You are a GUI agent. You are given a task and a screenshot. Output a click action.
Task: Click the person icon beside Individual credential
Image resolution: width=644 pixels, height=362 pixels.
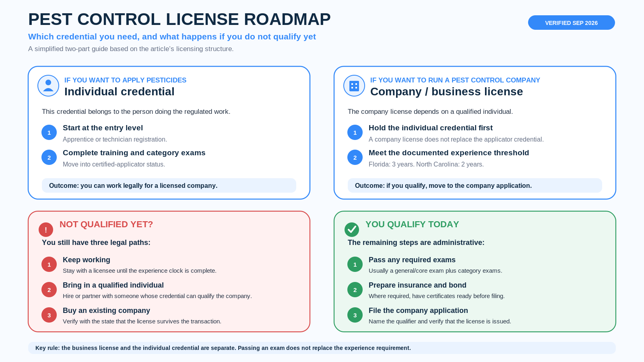[x=48, y=86]
